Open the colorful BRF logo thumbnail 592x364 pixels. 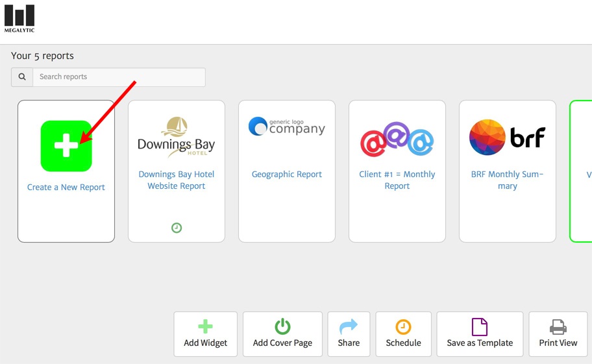508,138
